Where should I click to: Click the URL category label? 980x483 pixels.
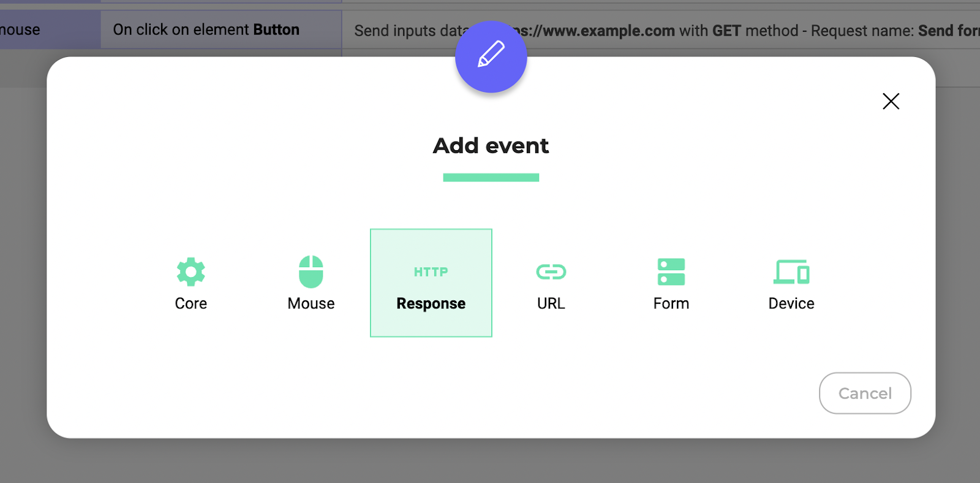point(551,303)
